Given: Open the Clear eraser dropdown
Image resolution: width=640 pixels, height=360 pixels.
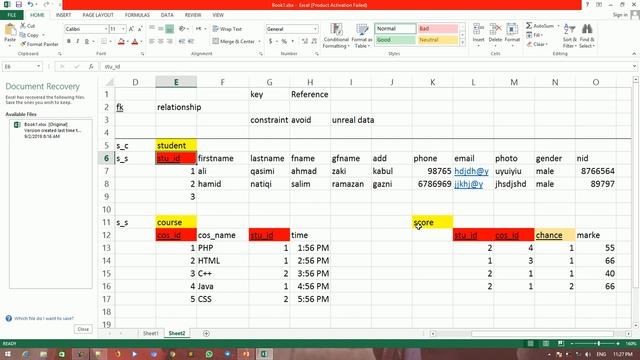Looking at the screenshot, I should (537, 44).
